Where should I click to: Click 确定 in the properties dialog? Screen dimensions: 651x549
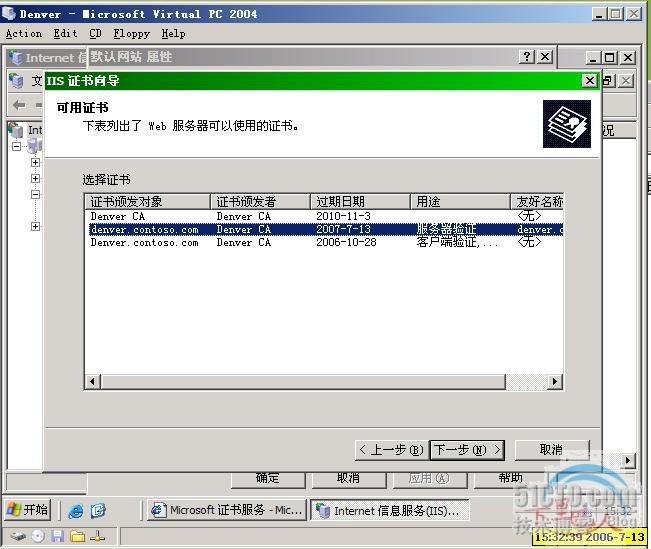click(x=268, y=479)
